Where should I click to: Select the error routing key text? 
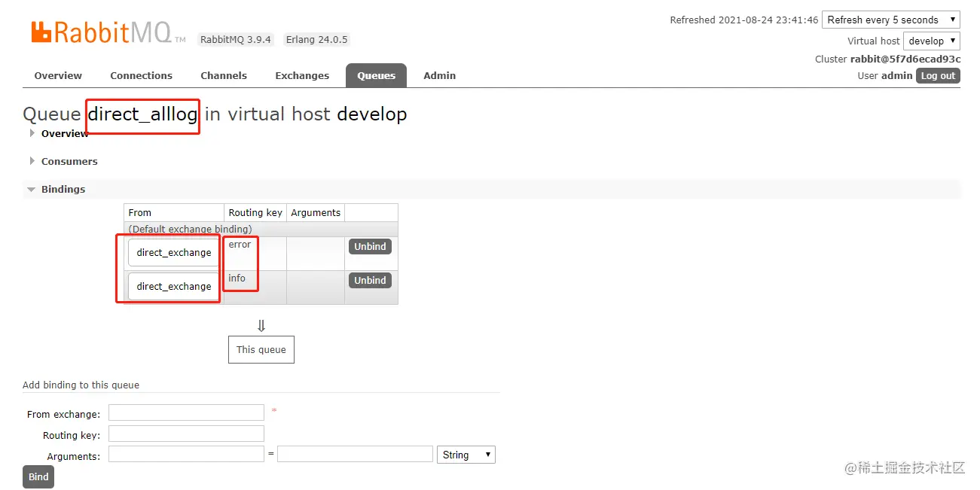[240, 245]
